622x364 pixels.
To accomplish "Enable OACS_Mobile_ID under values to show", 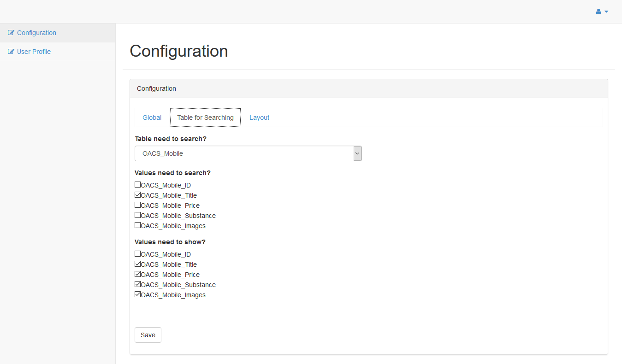I will (138, 254).
